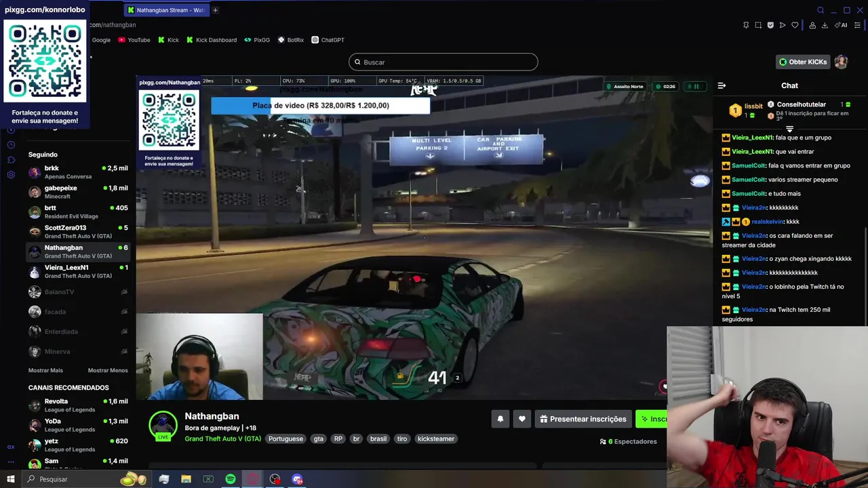Viewport: 868px width, 488px height.
Task: Open user profile avatar on Kick
Action: (x=841, y=62)
